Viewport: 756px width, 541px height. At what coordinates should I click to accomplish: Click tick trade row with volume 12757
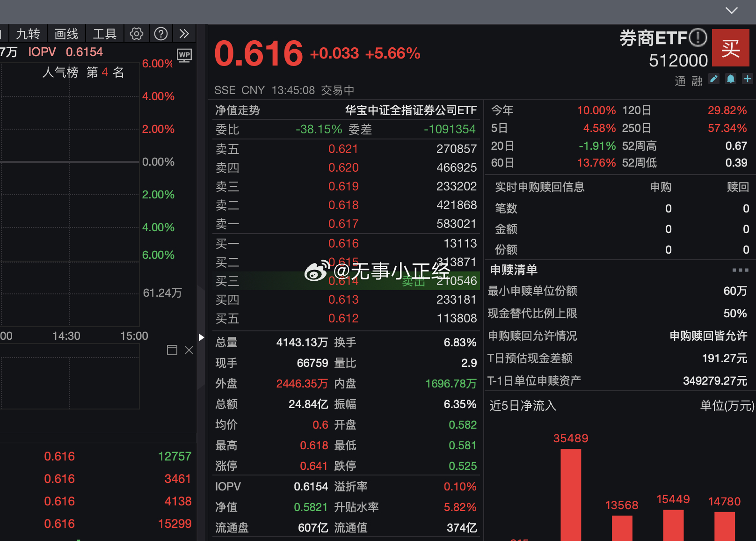[98, 456]
